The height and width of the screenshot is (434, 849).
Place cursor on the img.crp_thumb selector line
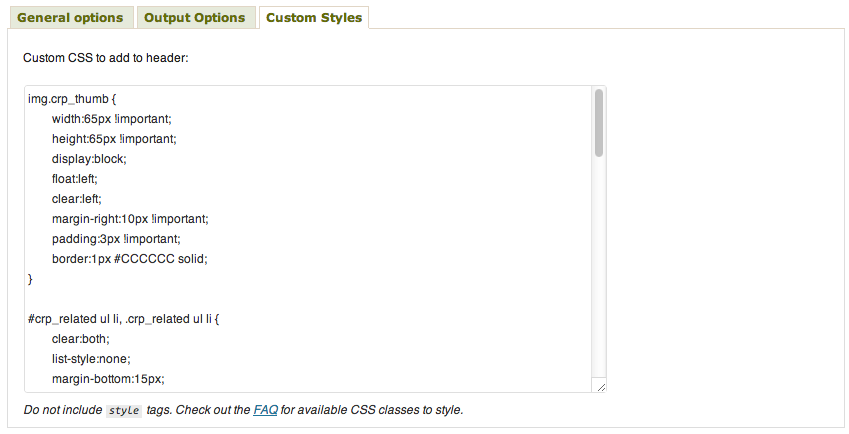click(72, 99)
